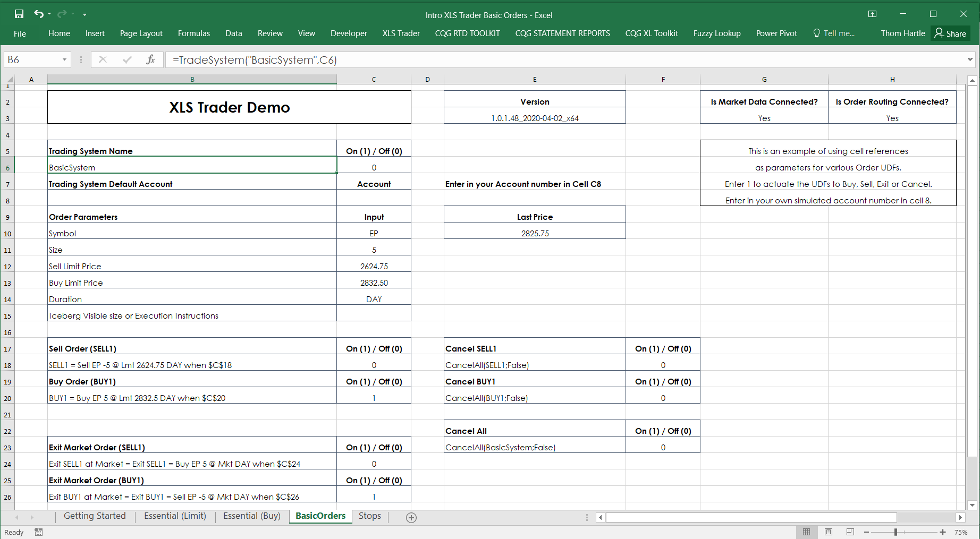Select Page Break Preview view icon
The image size is (980, 539).
point(850,532)
